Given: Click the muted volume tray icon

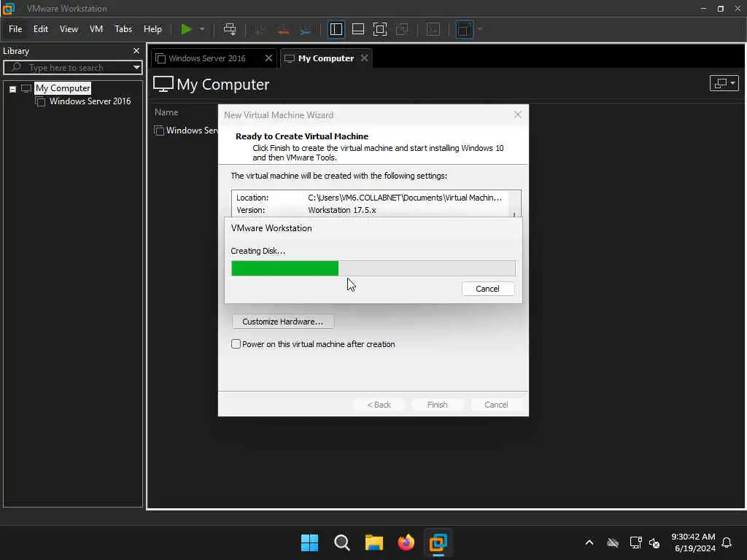Looking at the screenshot, I should pyautogui.click(x=654, y=542).
